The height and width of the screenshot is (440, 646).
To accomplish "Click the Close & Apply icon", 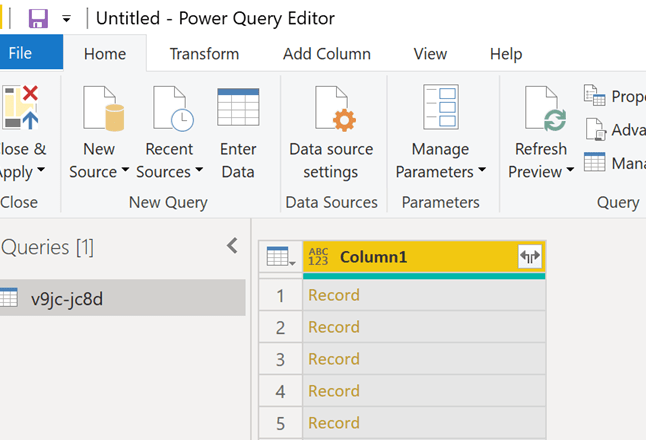I will click(20, 108).
